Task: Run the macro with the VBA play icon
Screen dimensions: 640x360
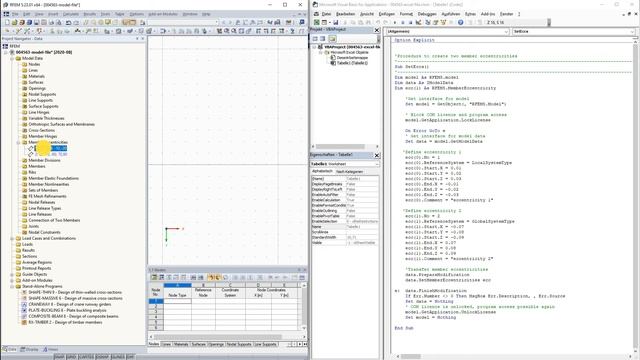Action: 395,22
